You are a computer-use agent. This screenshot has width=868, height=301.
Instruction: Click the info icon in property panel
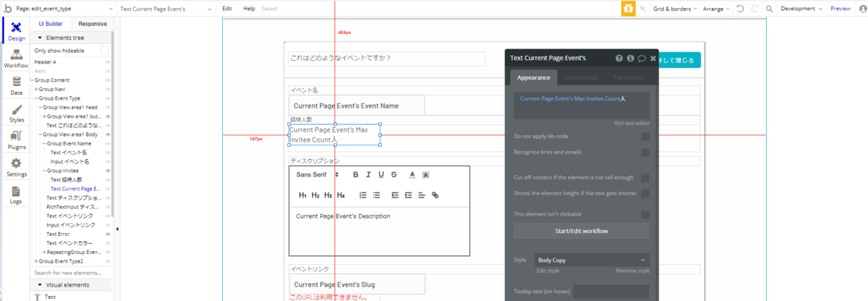coord(631,58)
